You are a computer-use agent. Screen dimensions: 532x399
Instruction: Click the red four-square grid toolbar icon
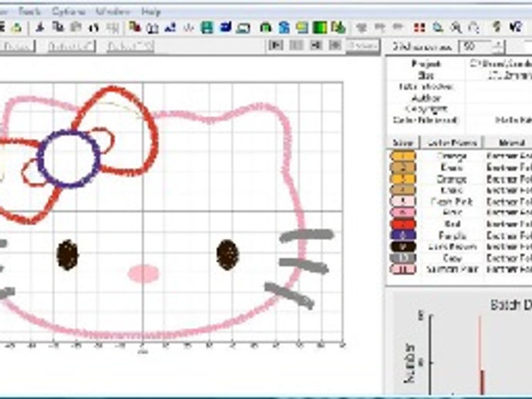pyautogui.click(x=419, y=28)
